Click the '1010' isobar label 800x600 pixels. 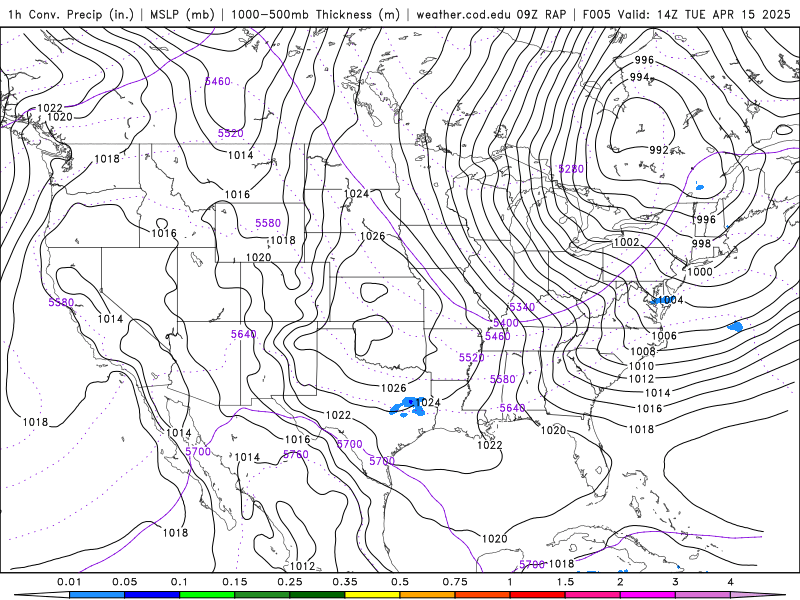tap(641, 366)
